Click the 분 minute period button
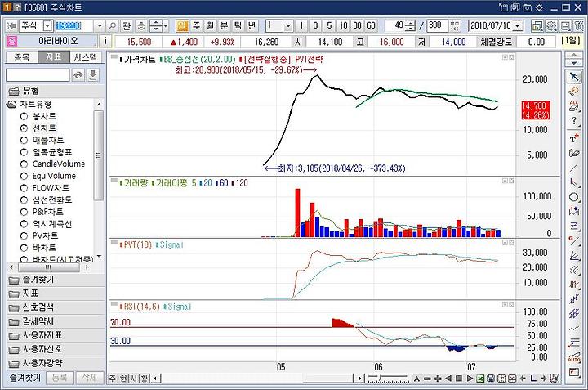Screen dimensions: 588x390 [x=224, y=25]
